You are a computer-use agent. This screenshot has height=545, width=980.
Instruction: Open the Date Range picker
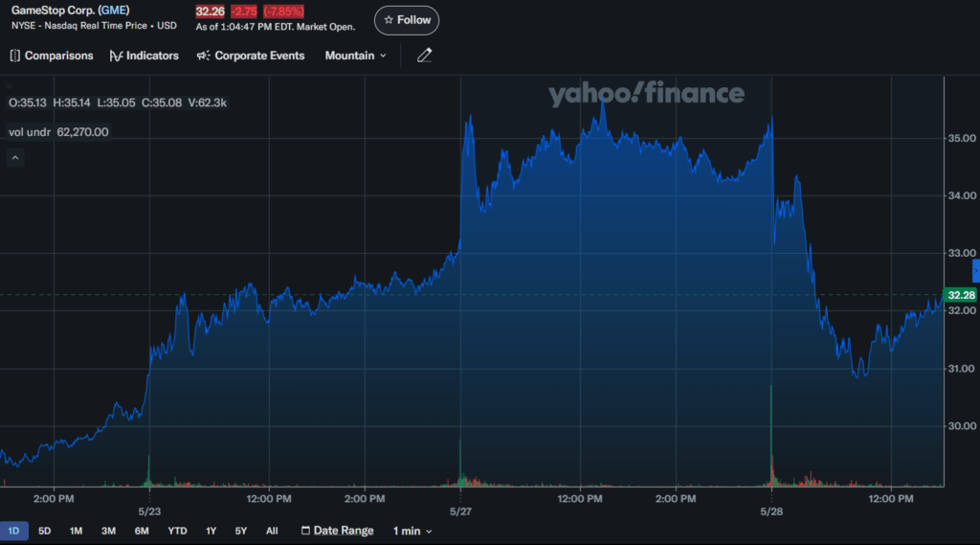(x=337, y=531)
